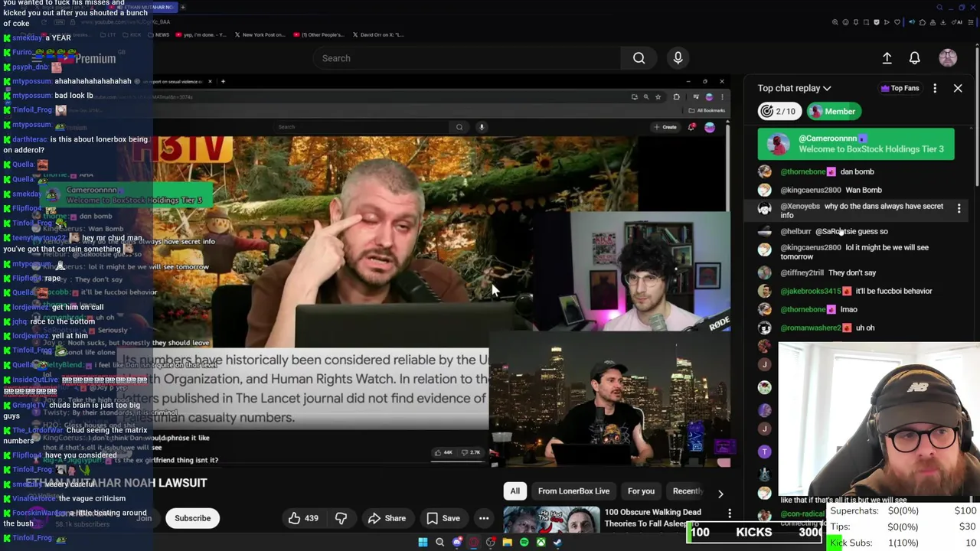Screen dimensions: 980x551
Task: Click the Save button
Action: (x=443, y=518)
